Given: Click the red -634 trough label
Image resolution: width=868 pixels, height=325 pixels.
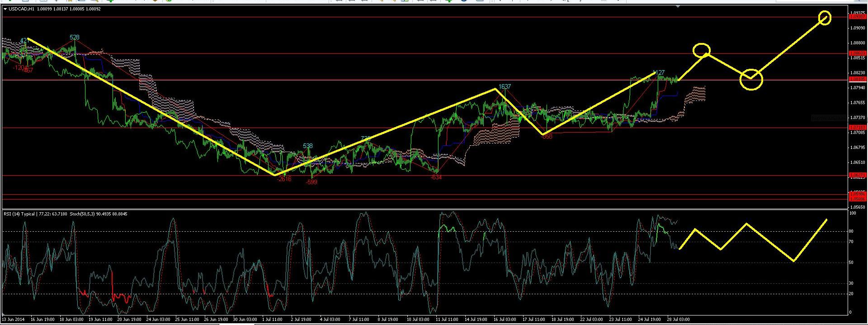Looking at the screenshot, I should (436, 177).
